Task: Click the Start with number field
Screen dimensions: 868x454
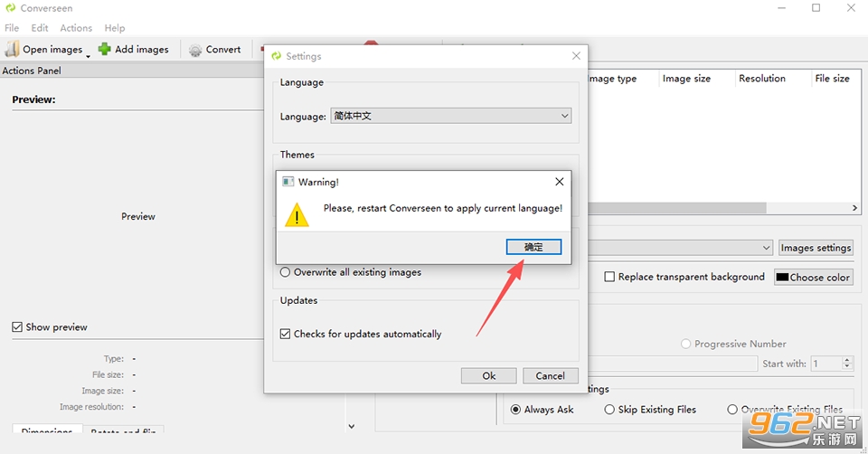Action: click(826, 364)
